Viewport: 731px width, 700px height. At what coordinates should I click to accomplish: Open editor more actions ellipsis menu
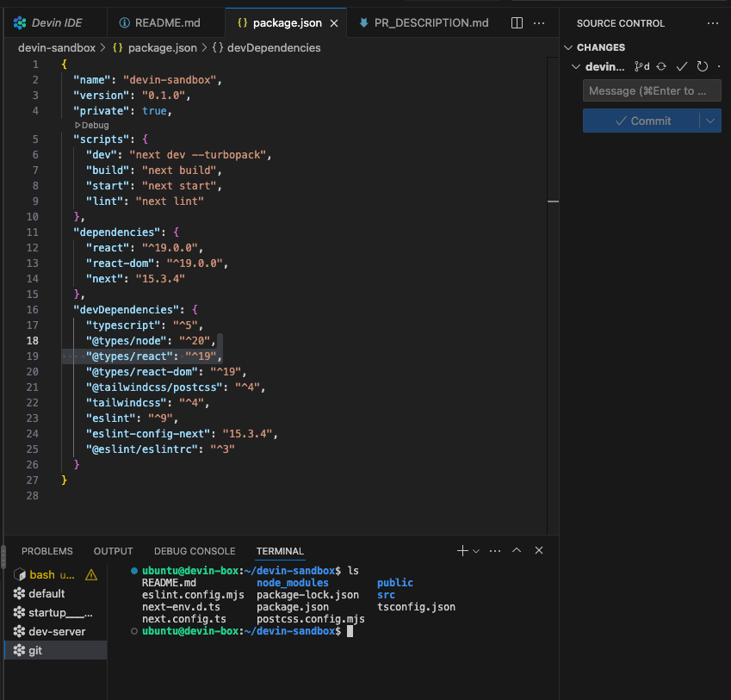[x=539, y=23]
